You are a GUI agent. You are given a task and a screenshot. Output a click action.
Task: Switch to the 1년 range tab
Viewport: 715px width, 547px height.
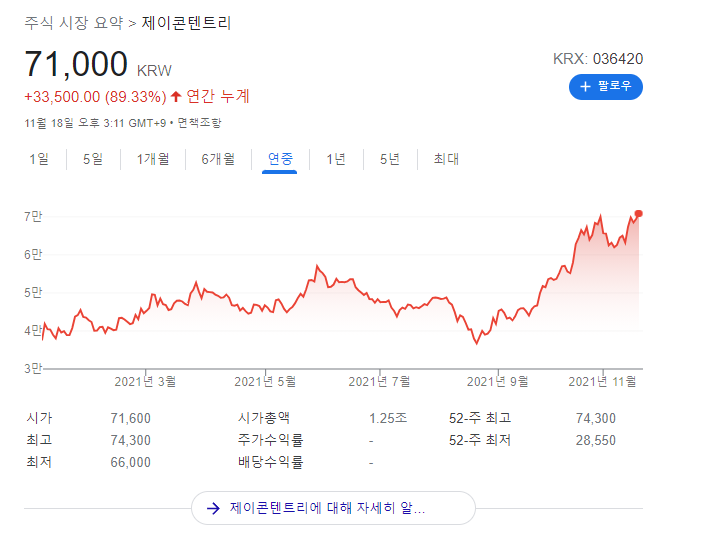[336, 159]
